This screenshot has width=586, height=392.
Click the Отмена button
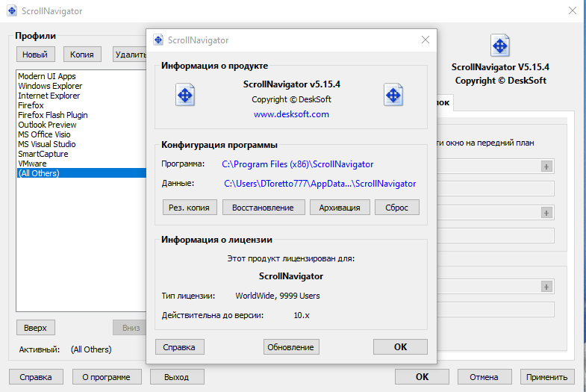point(484,377)
